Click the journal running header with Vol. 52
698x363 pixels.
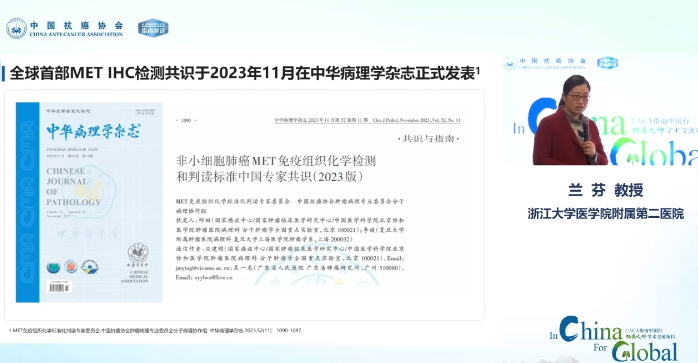click(x=367, y=120)
